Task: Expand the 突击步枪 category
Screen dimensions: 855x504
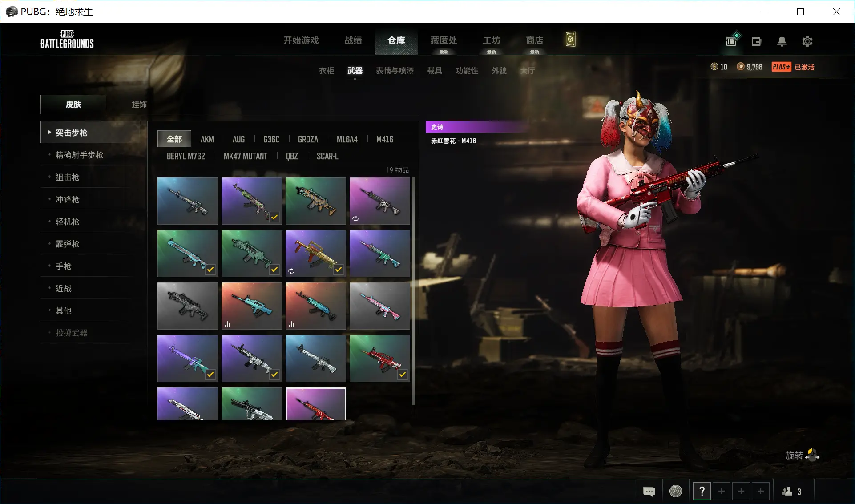Action: click(90, 132)
